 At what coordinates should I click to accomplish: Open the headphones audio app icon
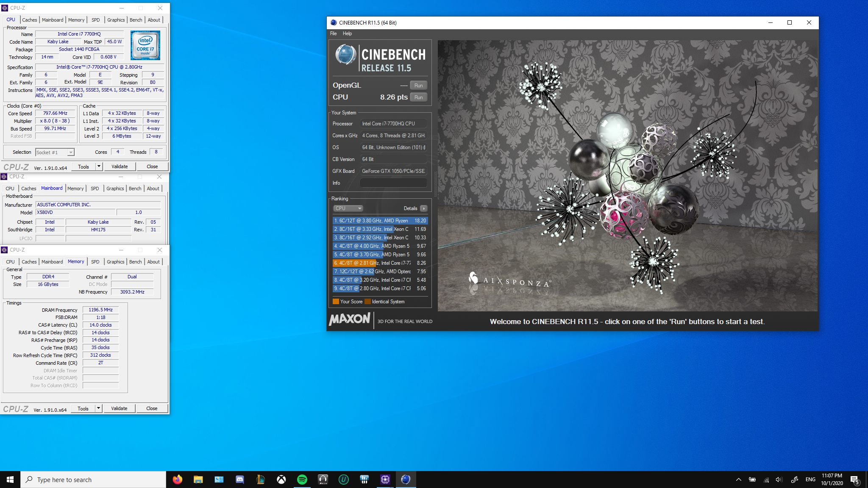(323, 480)
